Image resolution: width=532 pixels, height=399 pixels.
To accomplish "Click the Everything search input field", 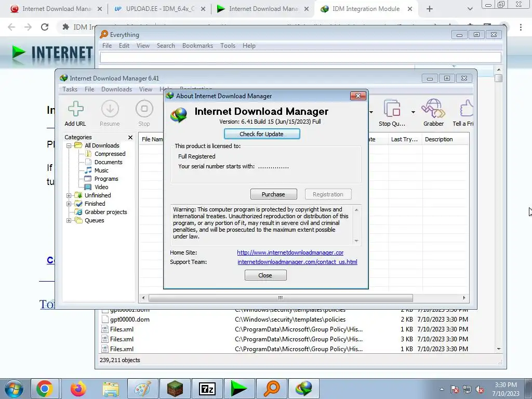I will pyautogui.click(x=301, y=57).
